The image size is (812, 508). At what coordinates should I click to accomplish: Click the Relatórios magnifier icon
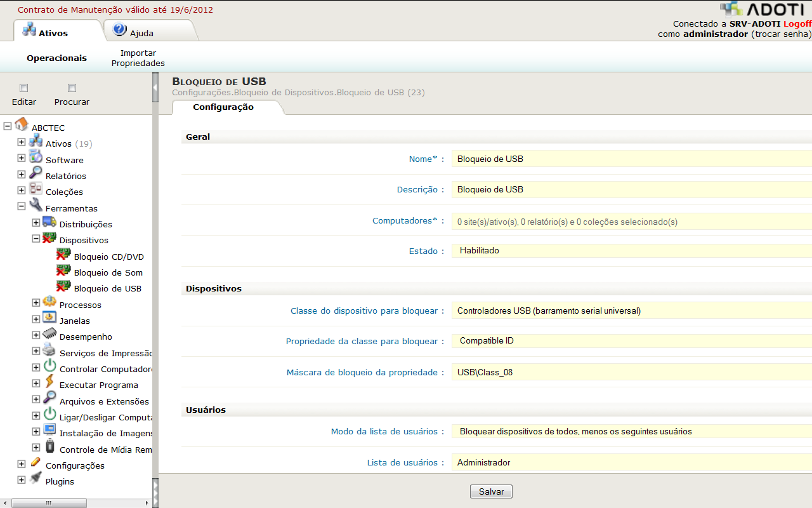point(36,173)
